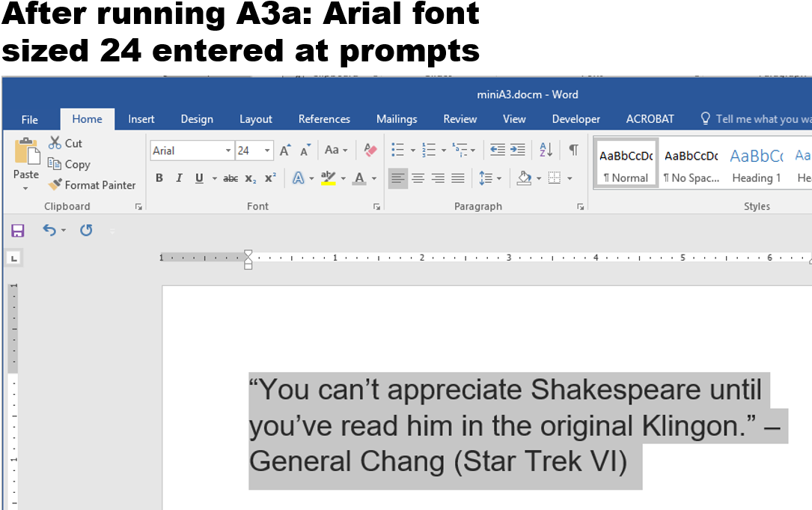Viewport: 812px width, 510px height.
Task: Sort the selected text A to Z
Action: coord(546,151)
